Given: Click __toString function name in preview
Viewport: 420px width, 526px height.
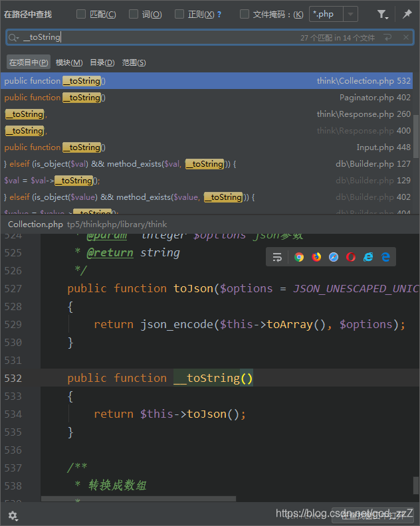Looking at the screenshot, I should click(207, 378).
